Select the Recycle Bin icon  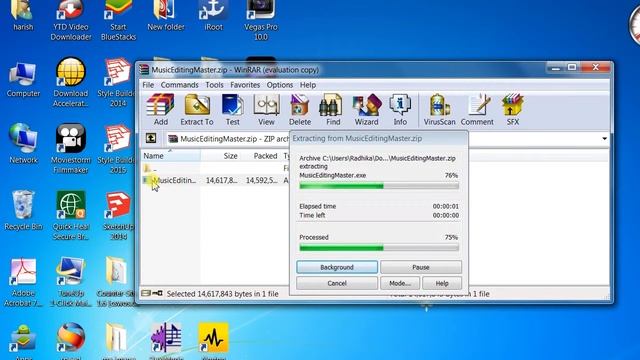tap(23, 210)
